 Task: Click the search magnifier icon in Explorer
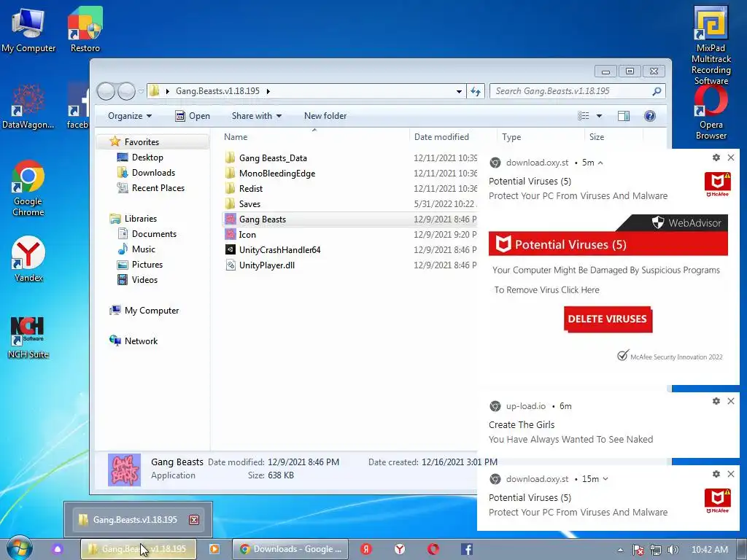tap(657, 91)
